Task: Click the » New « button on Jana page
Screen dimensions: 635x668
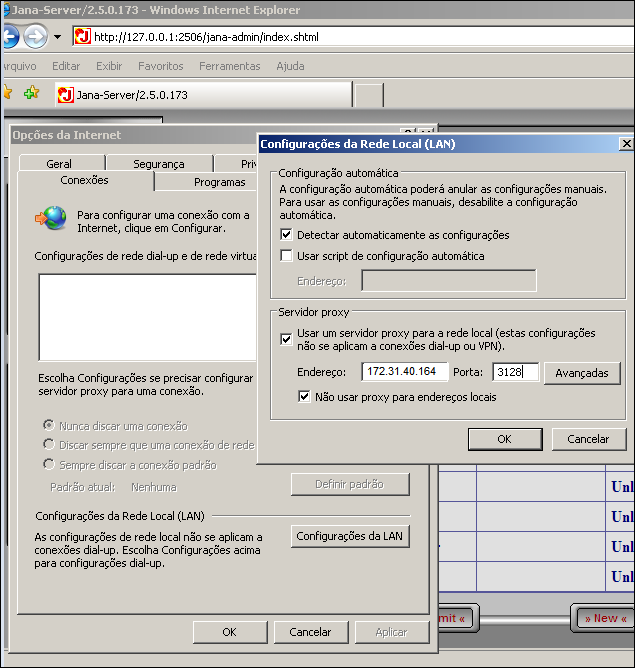Action: pyautogui.click(x=605, y=618)
